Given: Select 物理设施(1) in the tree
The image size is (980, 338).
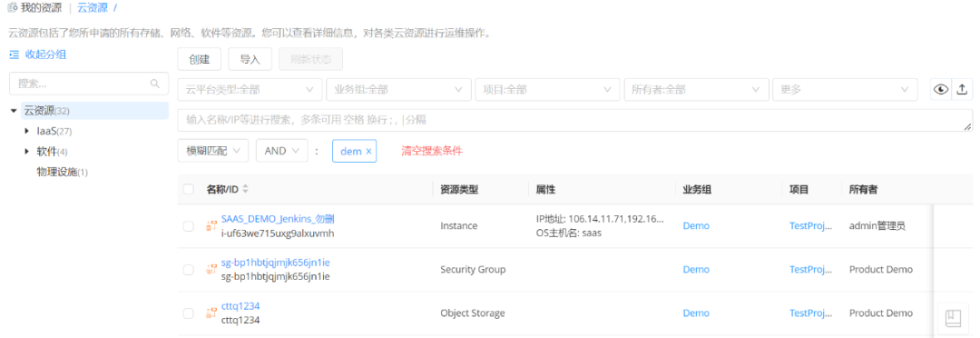Looking at the screenshot, I should pyautogui.click(x=63, y=172).
